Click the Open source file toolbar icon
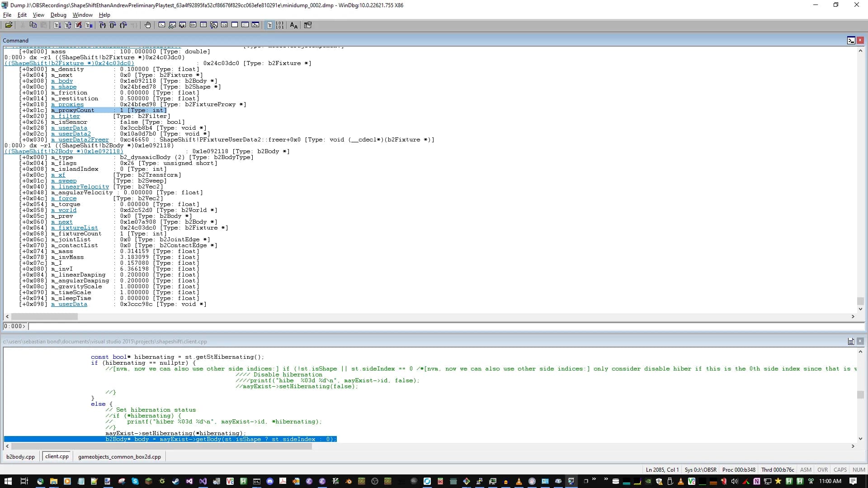Screen dimensions: 868x488 coord(9,25)
